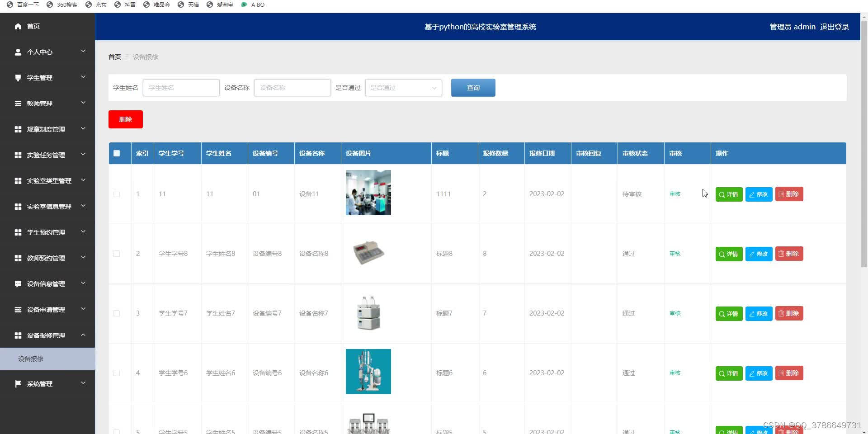Click the grid icon beside 设备报修管理
The width and height of the screenshot is (868, 434).
(x=18, y=335)
